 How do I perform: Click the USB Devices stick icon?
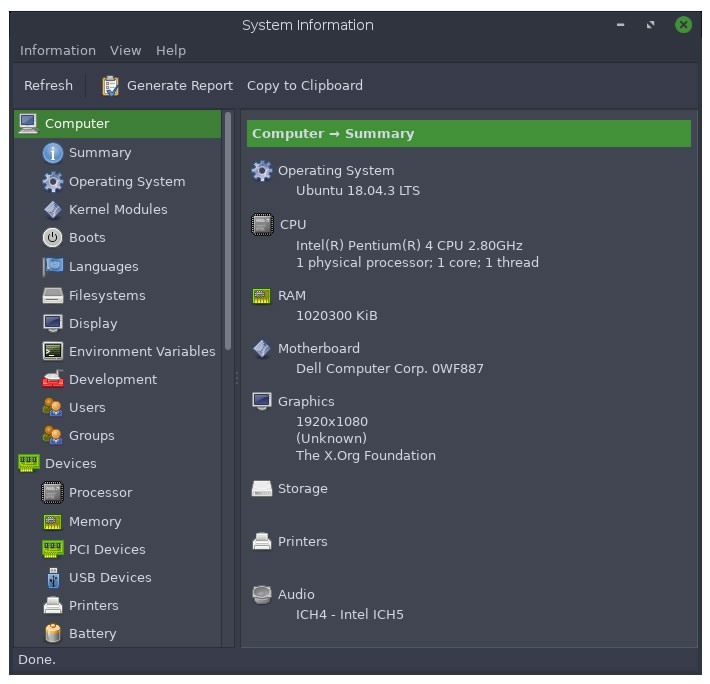53,578
